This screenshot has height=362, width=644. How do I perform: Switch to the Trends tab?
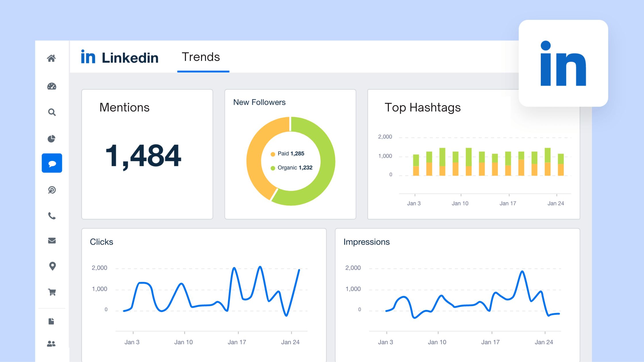(201, 57)
